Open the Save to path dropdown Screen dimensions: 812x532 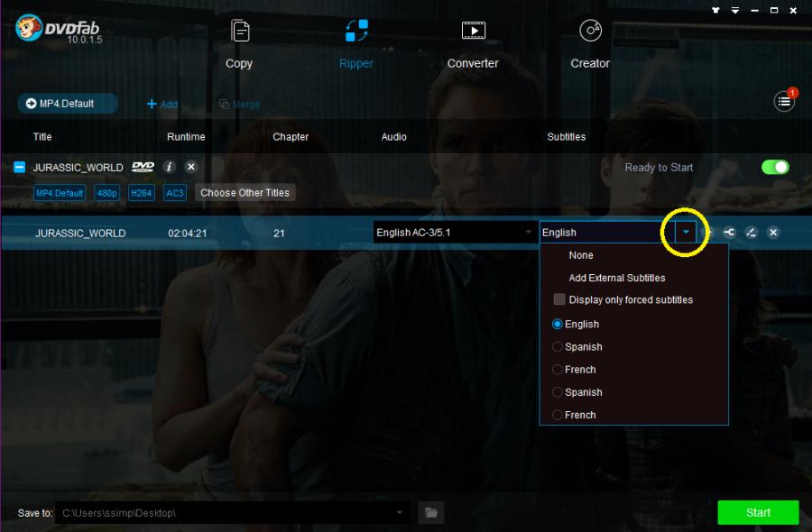click(x=400, y=513)
